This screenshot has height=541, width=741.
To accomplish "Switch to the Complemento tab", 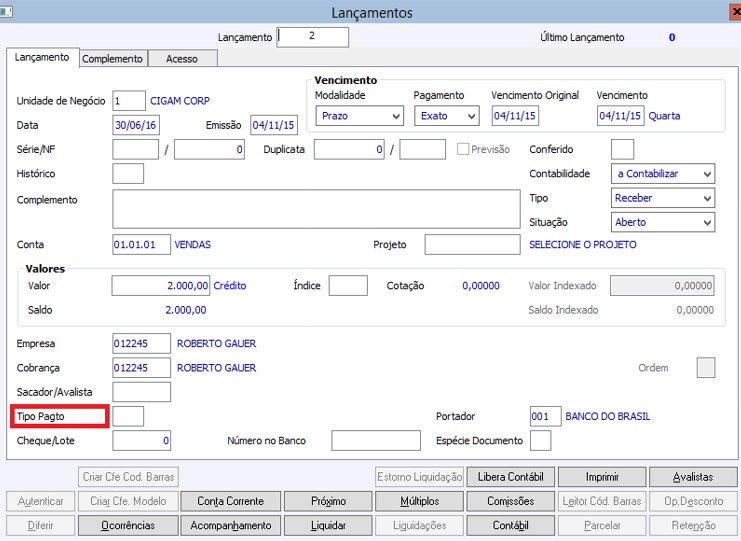I will [x=112, y=59].
